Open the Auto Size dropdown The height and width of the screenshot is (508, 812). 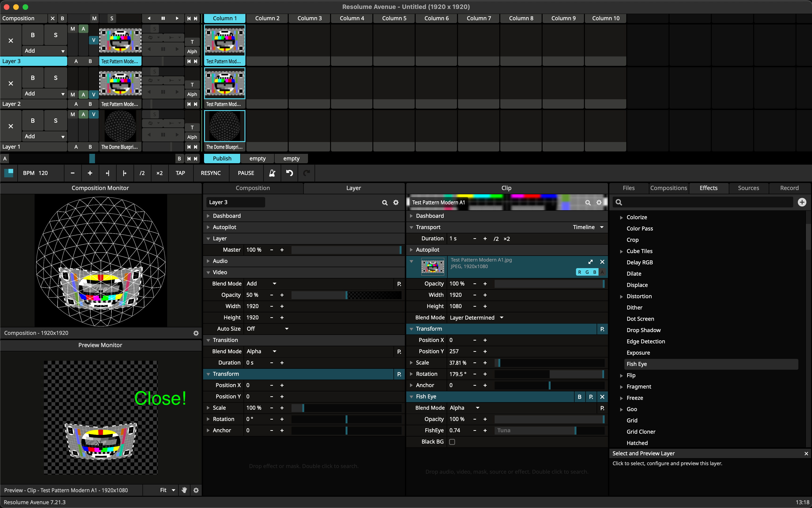(267, 329)
